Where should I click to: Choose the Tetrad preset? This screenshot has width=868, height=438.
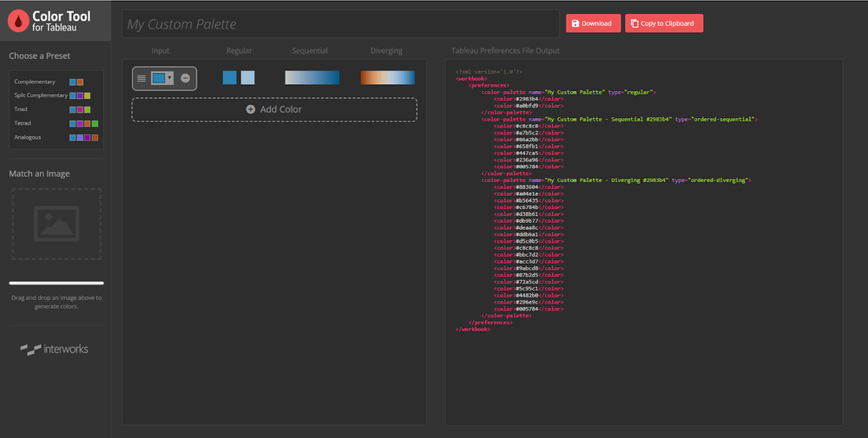(x=56, y=123)
